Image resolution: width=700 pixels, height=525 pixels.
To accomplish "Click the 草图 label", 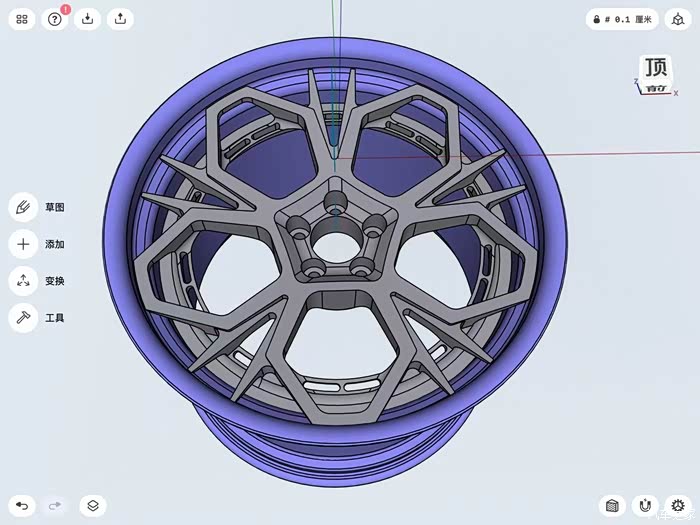I will pyautogui.click(x=54, y=207).
